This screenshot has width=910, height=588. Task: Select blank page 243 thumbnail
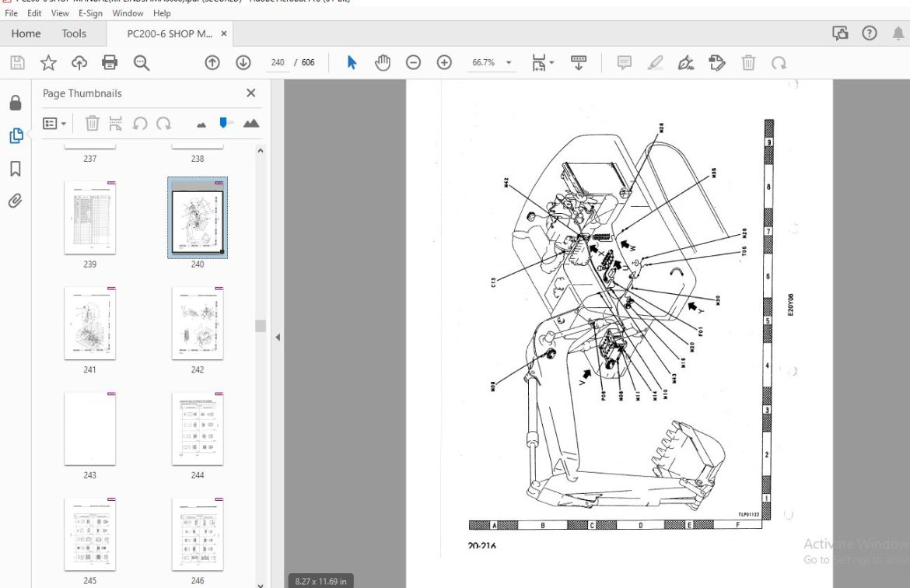point(90,429)
